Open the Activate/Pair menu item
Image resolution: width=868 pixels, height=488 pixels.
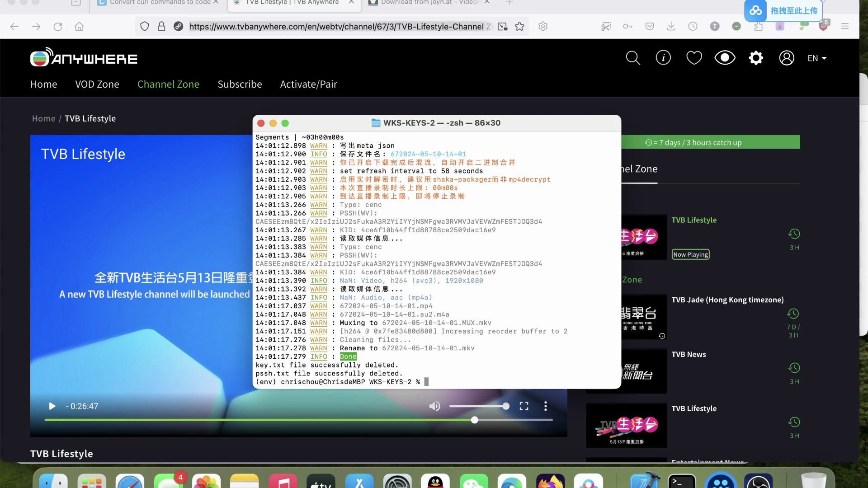click(x=308, y=84)
